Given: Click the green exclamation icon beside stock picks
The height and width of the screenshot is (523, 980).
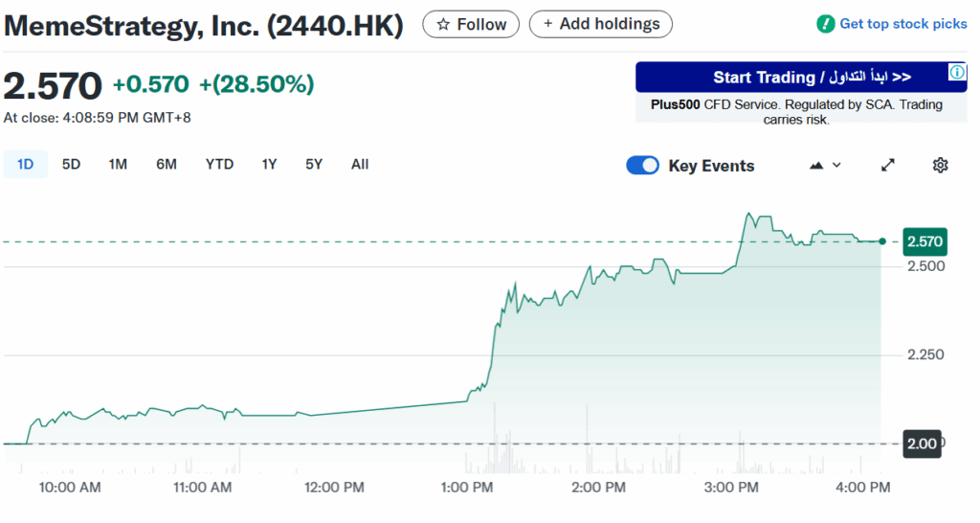Looking at the screenshot, I should click(x=826, y=24).
